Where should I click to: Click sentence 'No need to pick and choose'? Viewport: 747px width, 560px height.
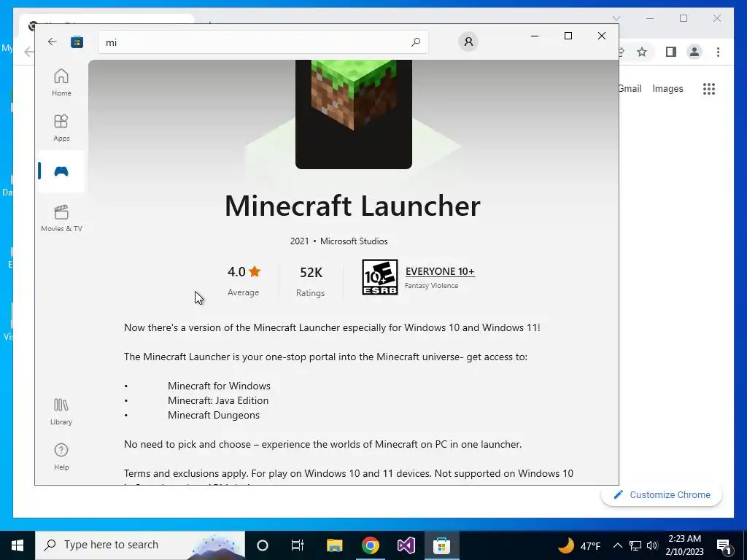coord(322,444)
